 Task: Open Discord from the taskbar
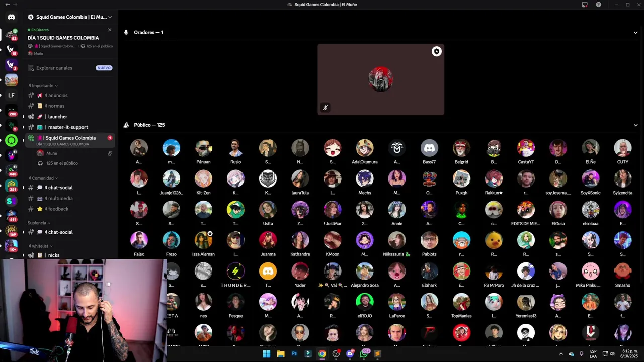pos(350,354)
